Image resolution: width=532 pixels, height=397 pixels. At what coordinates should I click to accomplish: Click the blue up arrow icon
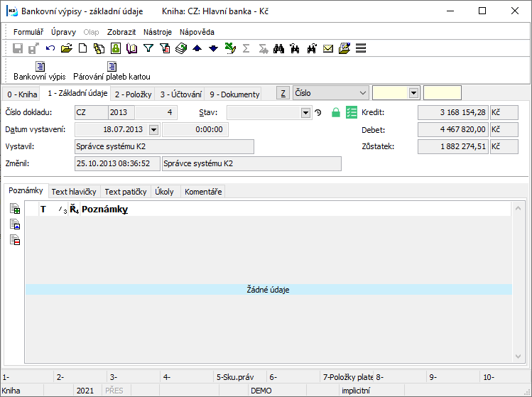197,48
